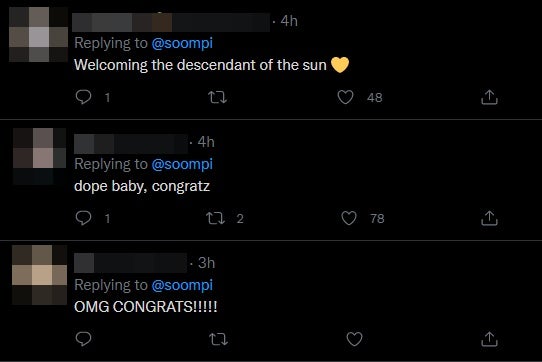This screenshot has height=362, width=542.
Task: Open avatar of 'OMG CONGRATS' reply author
Action: (39, 275)
